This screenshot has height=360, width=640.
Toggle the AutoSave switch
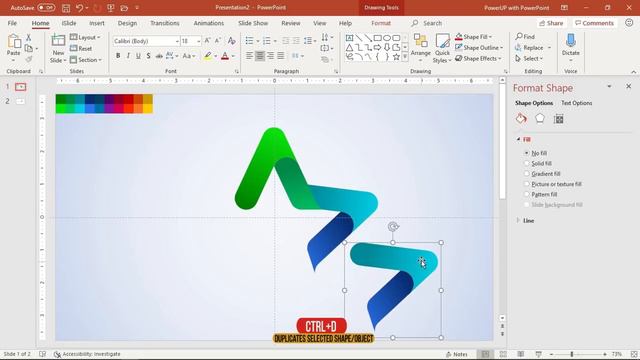46,7
